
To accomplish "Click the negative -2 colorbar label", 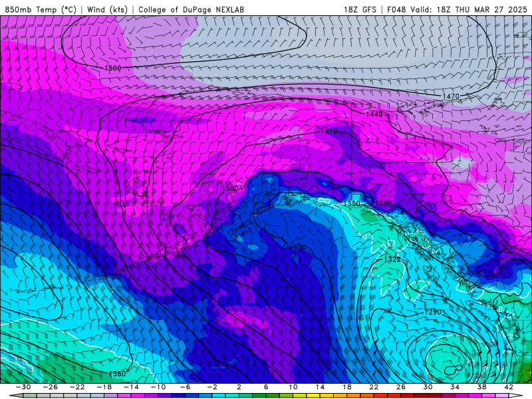I will pos(212,387).
